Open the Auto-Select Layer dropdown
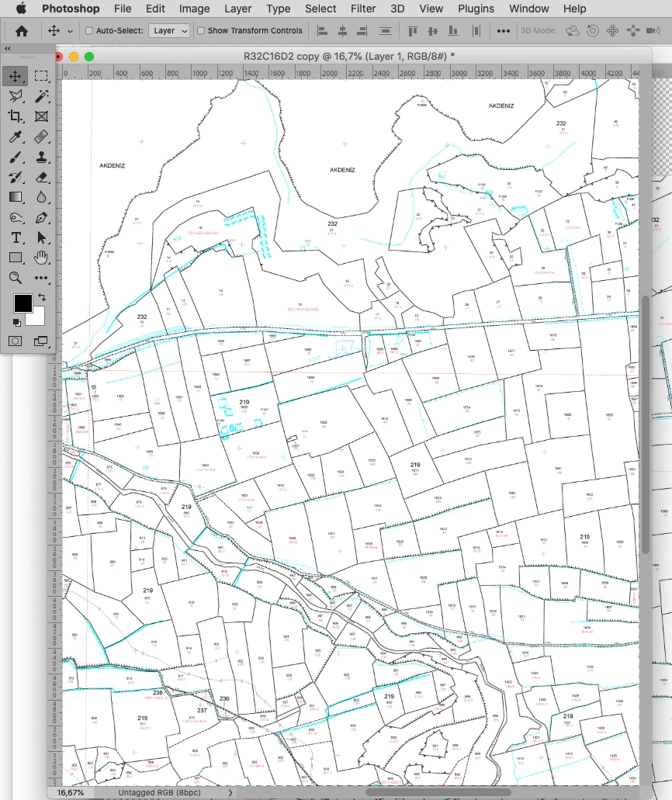672x800 pixels. (x=170, y=30)
